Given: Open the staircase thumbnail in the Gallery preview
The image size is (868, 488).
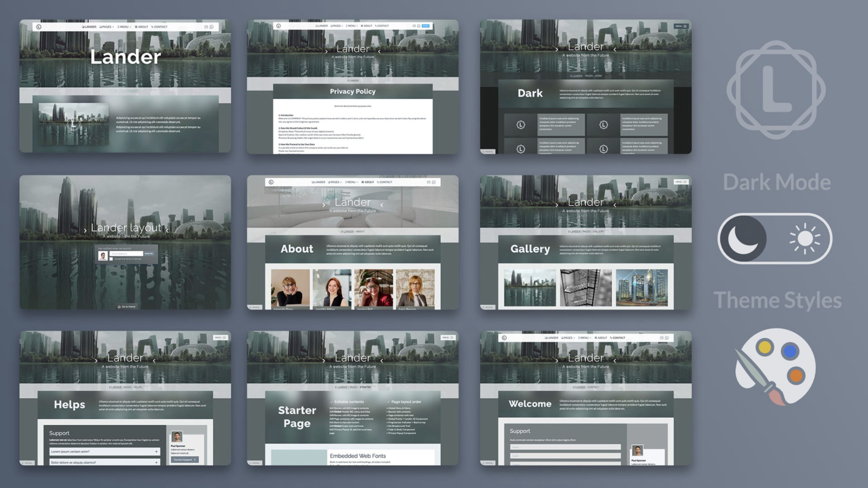Looking at the screenshot, I should tap(586, 288).
